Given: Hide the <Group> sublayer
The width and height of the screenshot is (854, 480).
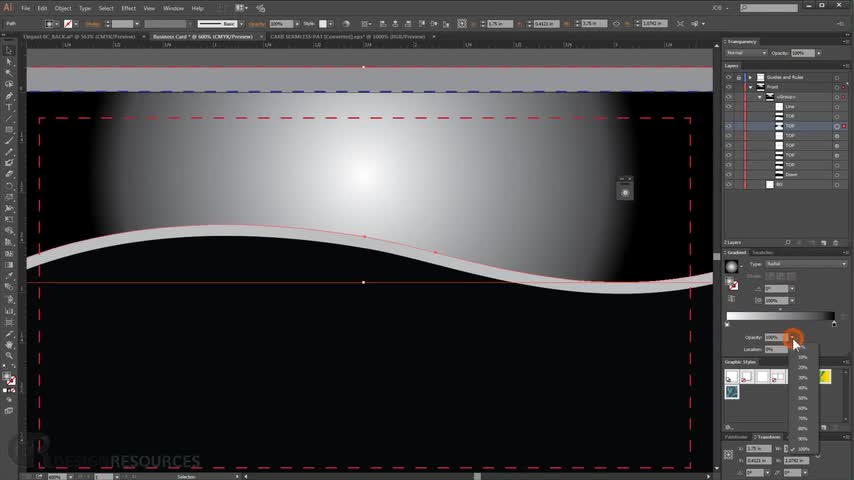Looking at the screenshot, I should pyautogui.click(x=729, y=97).
